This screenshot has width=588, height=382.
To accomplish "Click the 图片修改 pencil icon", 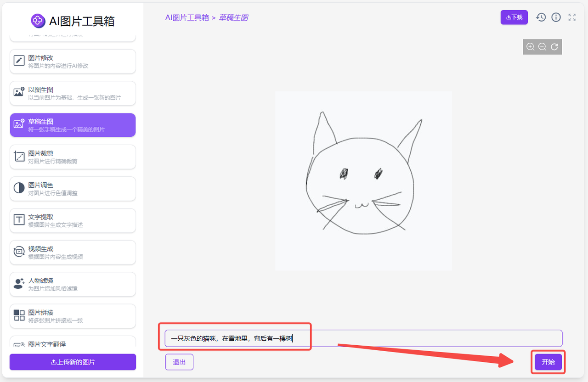I will 19,61.
